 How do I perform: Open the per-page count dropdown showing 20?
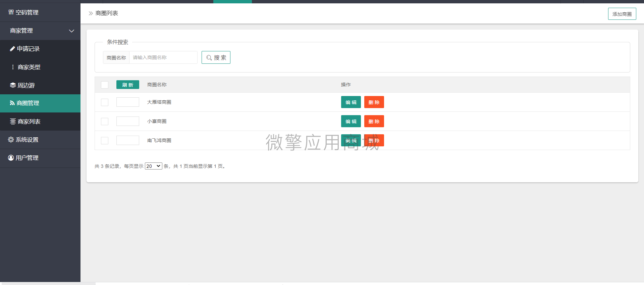[x=154, y=166]
